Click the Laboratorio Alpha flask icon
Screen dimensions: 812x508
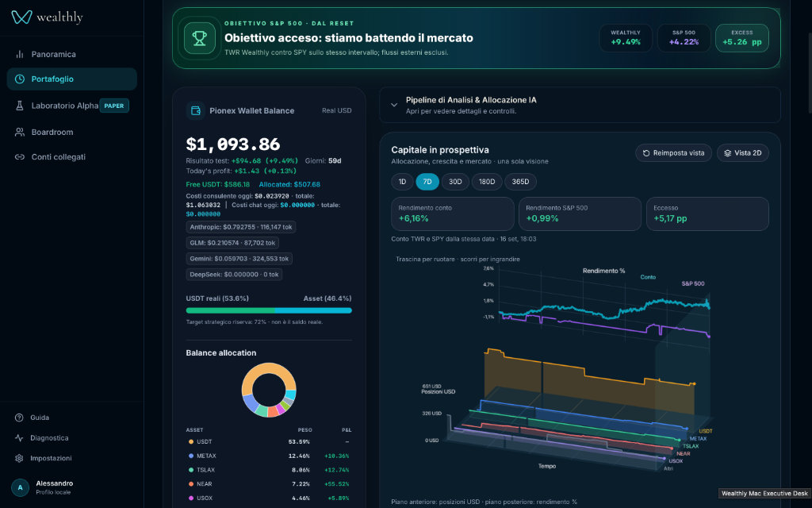[x=20, y=106]
